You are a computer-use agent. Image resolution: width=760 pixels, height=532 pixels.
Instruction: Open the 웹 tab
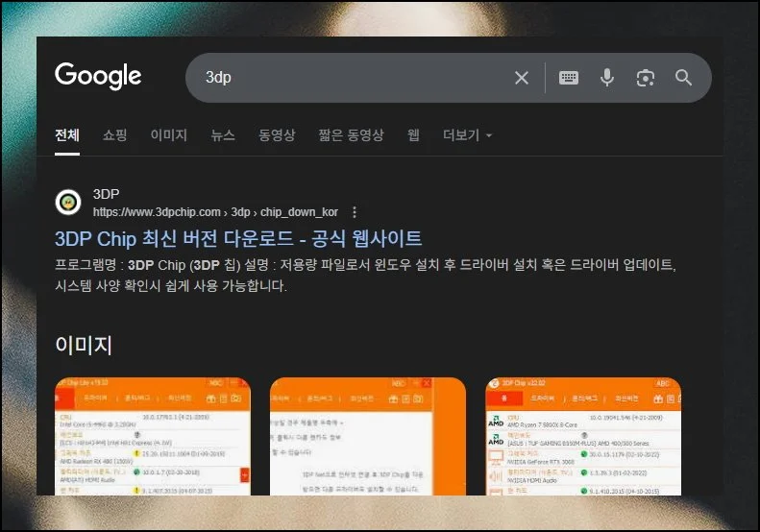[x=413, y=135]
